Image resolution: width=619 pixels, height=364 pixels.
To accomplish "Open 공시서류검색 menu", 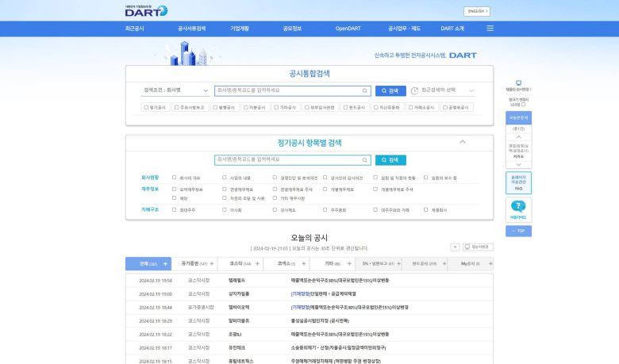I will [x=191, y=29].
